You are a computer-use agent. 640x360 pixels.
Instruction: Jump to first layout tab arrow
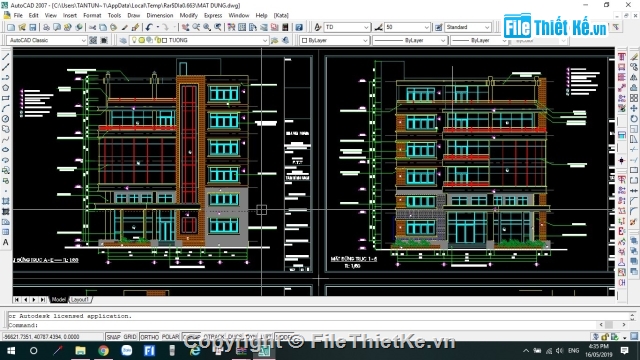point(17,300)
